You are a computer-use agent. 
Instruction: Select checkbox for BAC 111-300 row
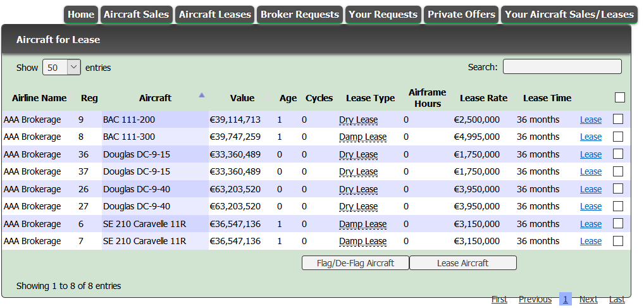(618, 137)
